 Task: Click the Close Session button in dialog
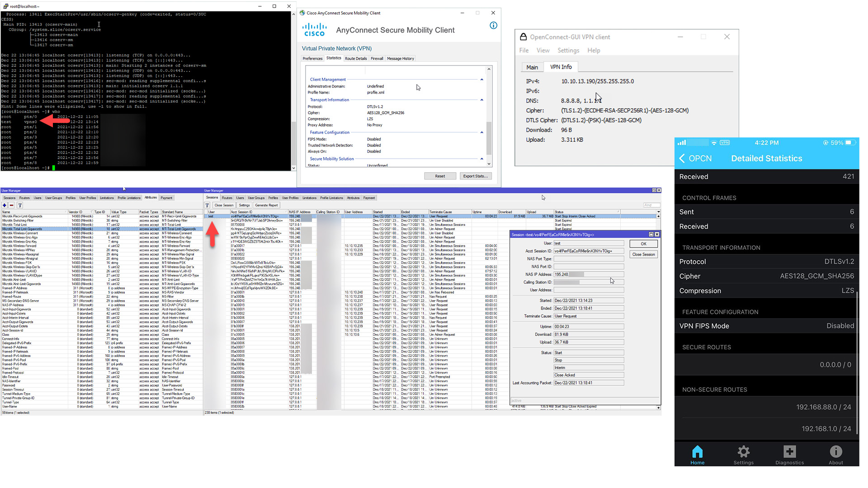[643, 254]
